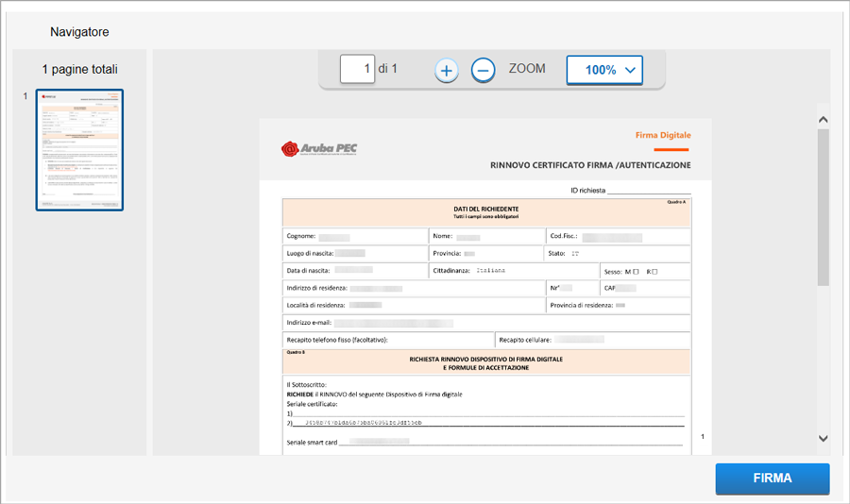Click the vertical scrollbar thumb
The height and width of the screenshot is (504, 850).
(x=823, y=207)
